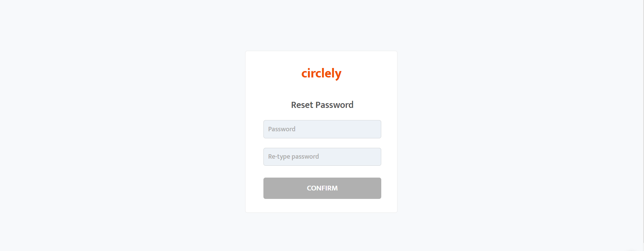
Task: Confirm the new password via CONFIRM
Action: (x=322, y=188)
